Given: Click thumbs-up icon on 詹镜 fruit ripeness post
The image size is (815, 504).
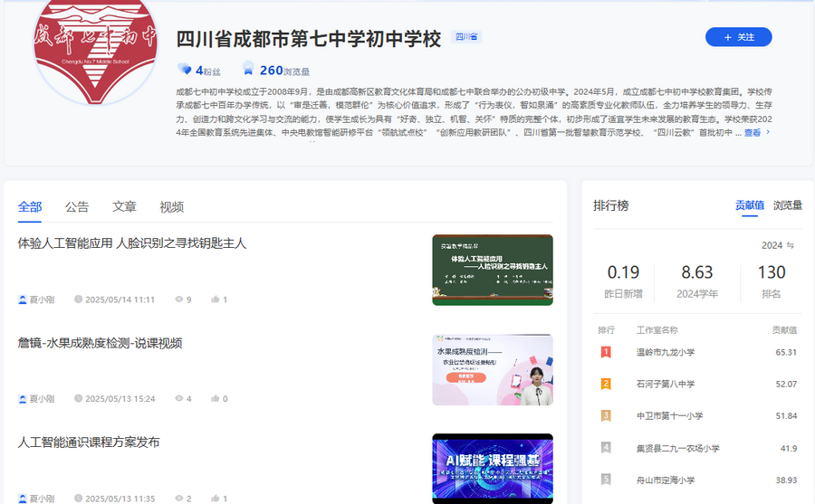Looking at the screenshot, I should 215,399.
